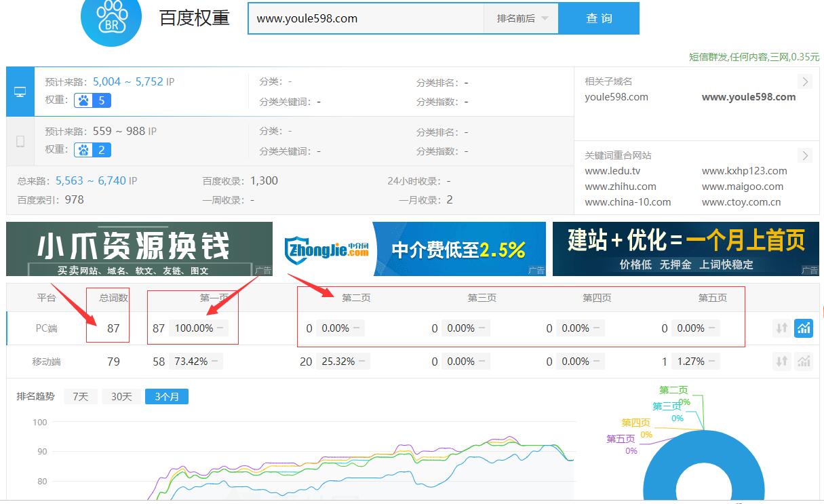This screenshot has width=824, height=504.
Task: Click the 百度索引 978 value
Action: coord(75,199)
